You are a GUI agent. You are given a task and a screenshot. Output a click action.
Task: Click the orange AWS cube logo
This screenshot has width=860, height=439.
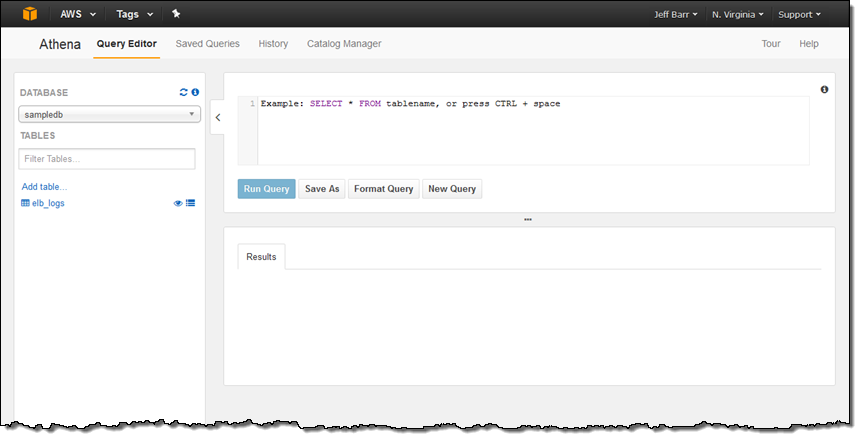click(30, 14)
